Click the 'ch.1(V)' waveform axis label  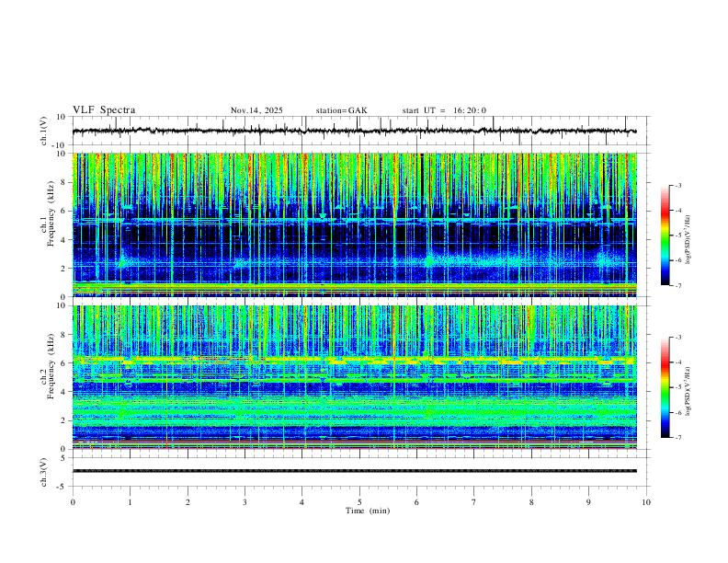44,131
